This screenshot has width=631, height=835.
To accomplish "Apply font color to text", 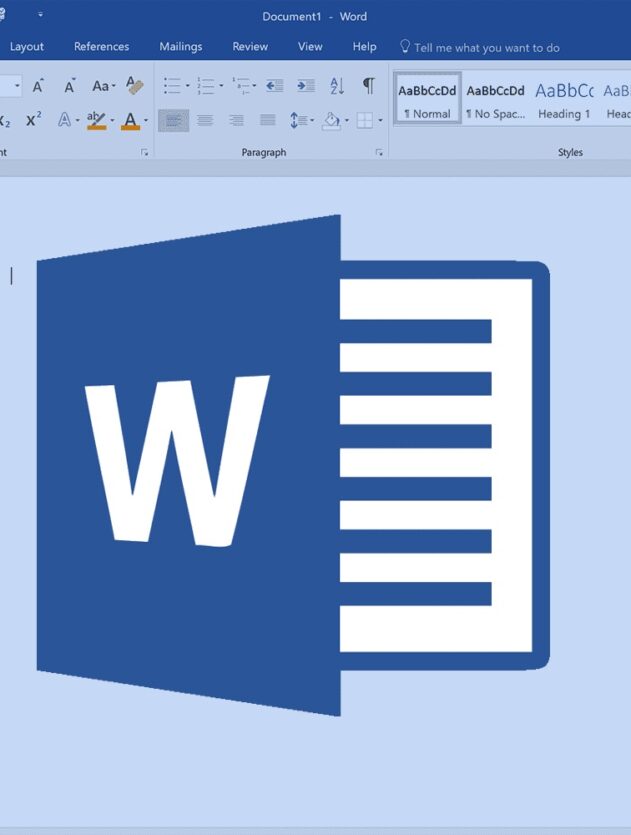I will (x=130, y=120).
